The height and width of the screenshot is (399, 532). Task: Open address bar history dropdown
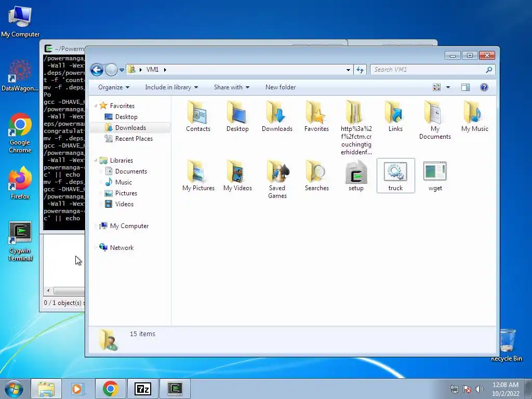pos(348,70)
